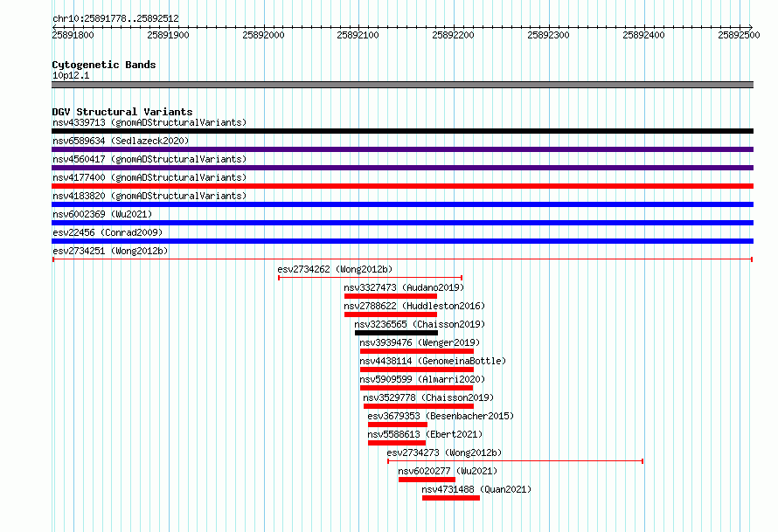This screenshot has height=532, width=778.
Task: Select the red bar under nsv5588613
Action: click(x=397, y=443)
